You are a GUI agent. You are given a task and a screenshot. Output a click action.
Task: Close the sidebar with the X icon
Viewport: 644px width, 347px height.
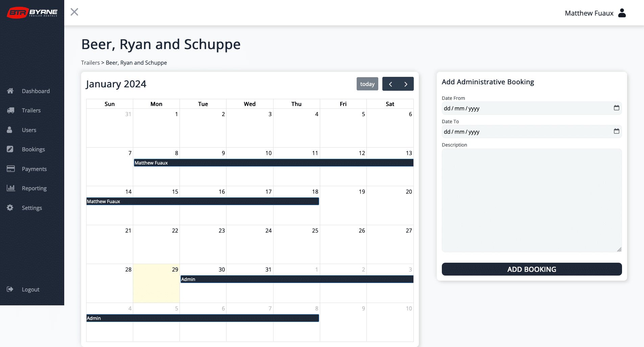coord(74,12)
